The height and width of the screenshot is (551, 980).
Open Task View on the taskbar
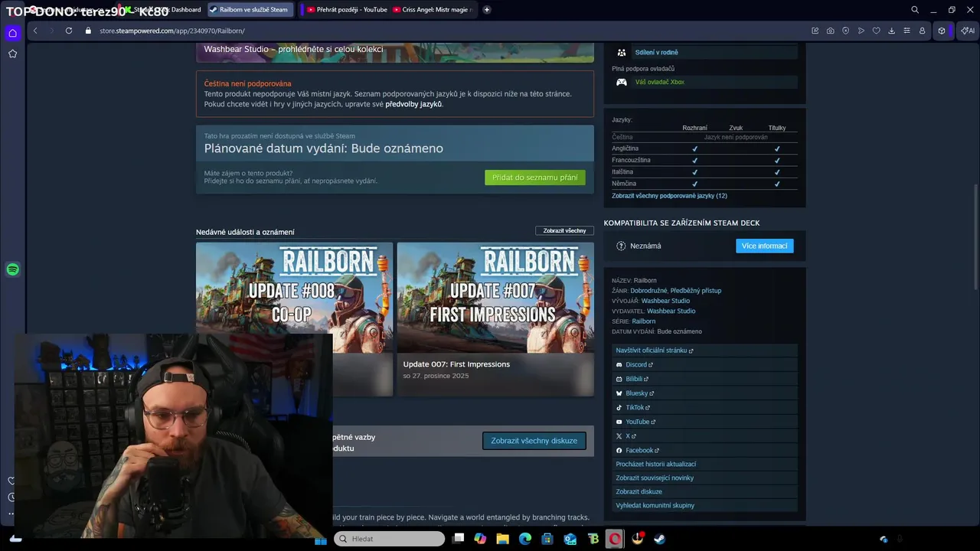(458, 539)
